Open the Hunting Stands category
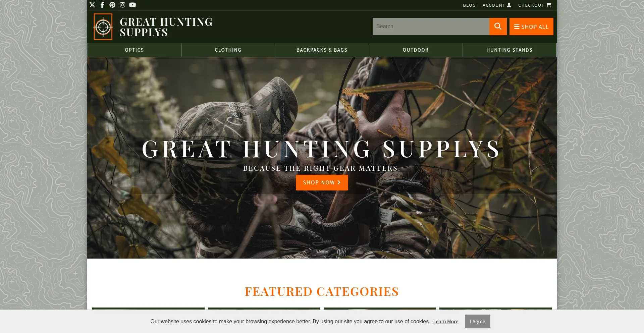 tap(509, 50)
